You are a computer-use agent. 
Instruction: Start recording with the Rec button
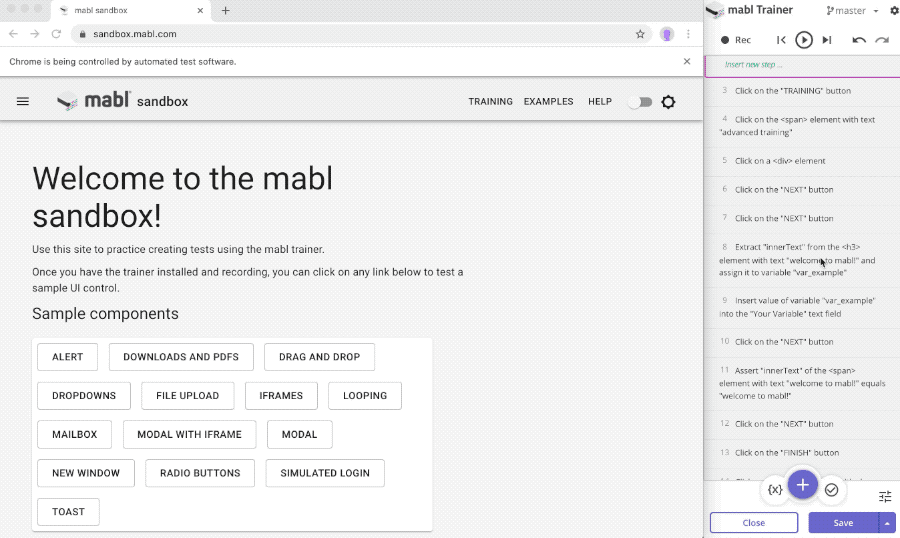tap(735, 40)
